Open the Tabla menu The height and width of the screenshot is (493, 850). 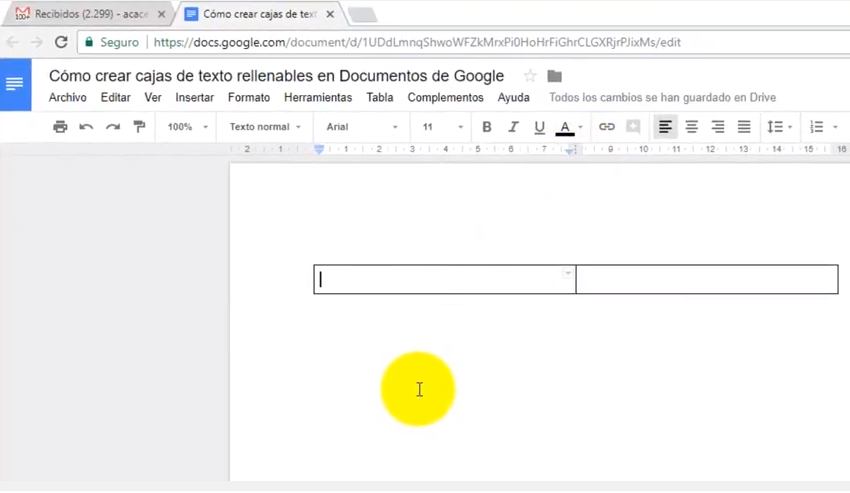(379, 98)
